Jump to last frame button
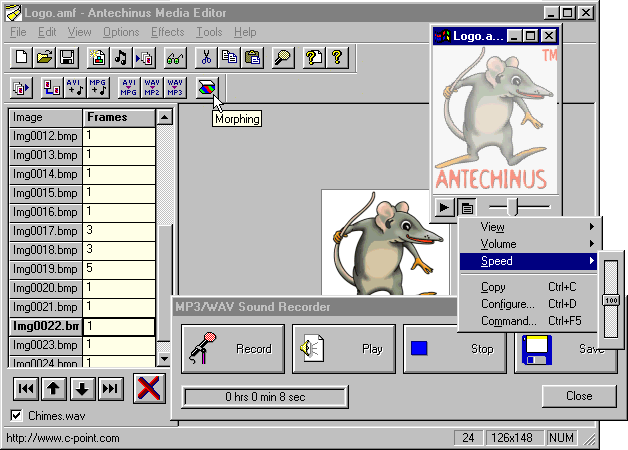628x450 pixels. (x=111, y=388)
